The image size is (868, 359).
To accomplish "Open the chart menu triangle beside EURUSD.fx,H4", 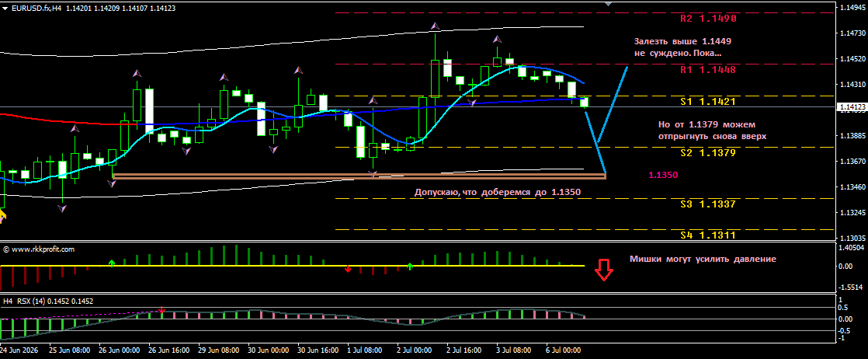I will coord(5,9).
